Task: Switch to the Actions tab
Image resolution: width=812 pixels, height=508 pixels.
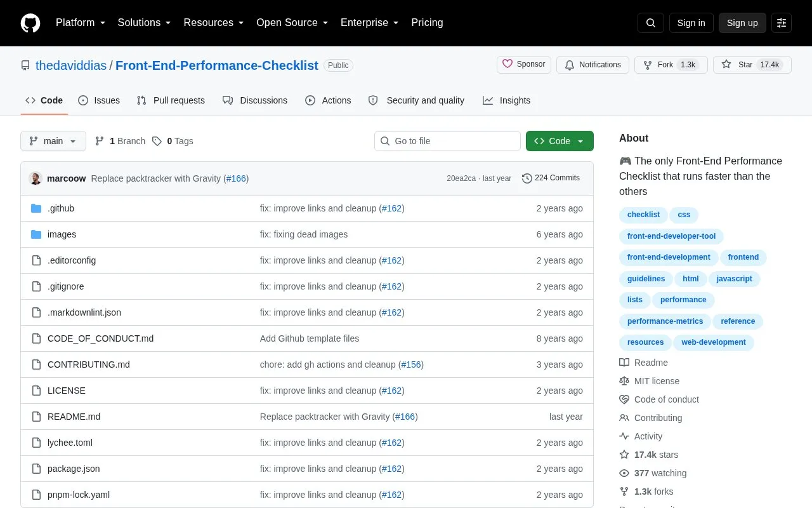Action: tap(328, 100)
